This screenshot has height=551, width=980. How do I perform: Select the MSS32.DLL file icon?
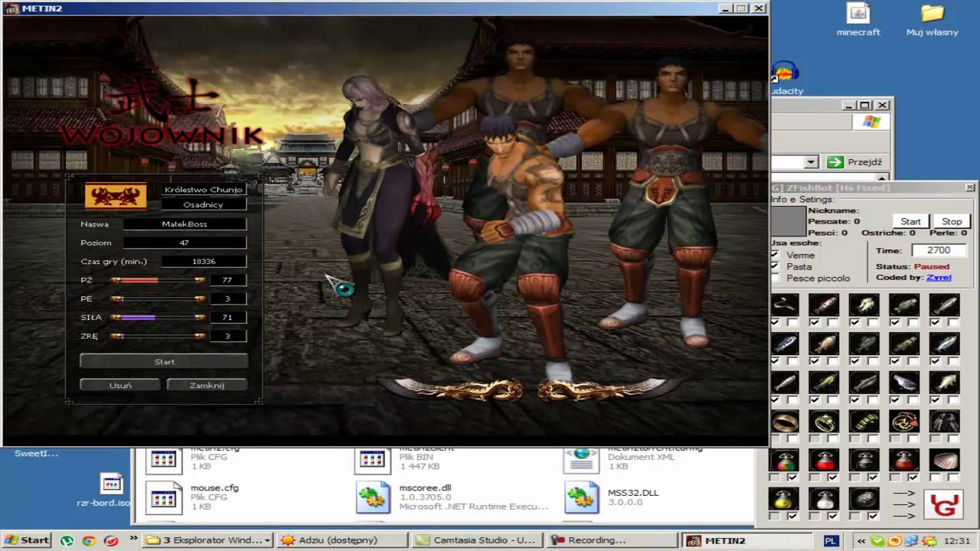tap(581, 497)
